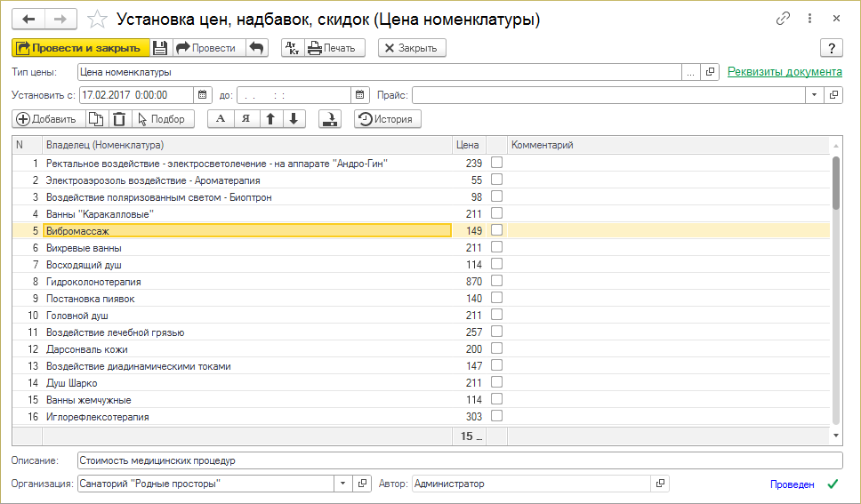Toggle the checkbox on the Душ Шарко row

pyautogui.click(x=497, y=382)
